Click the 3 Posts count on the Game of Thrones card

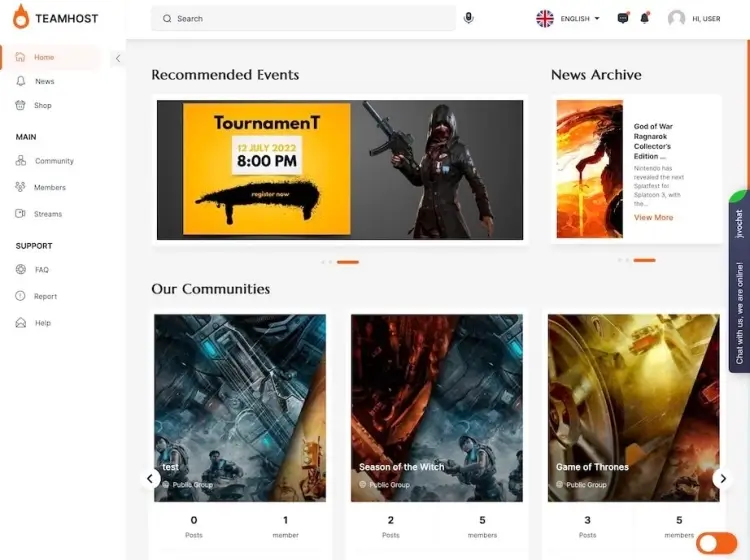587,526
